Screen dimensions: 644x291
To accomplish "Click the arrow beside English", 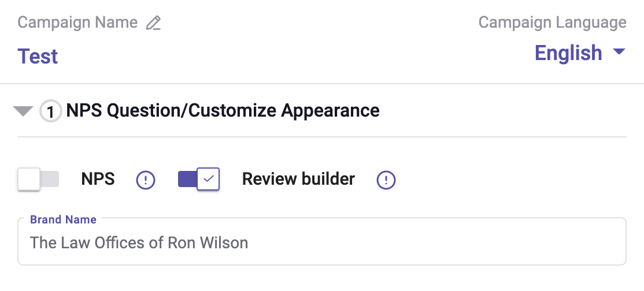I will coord(619,52).
